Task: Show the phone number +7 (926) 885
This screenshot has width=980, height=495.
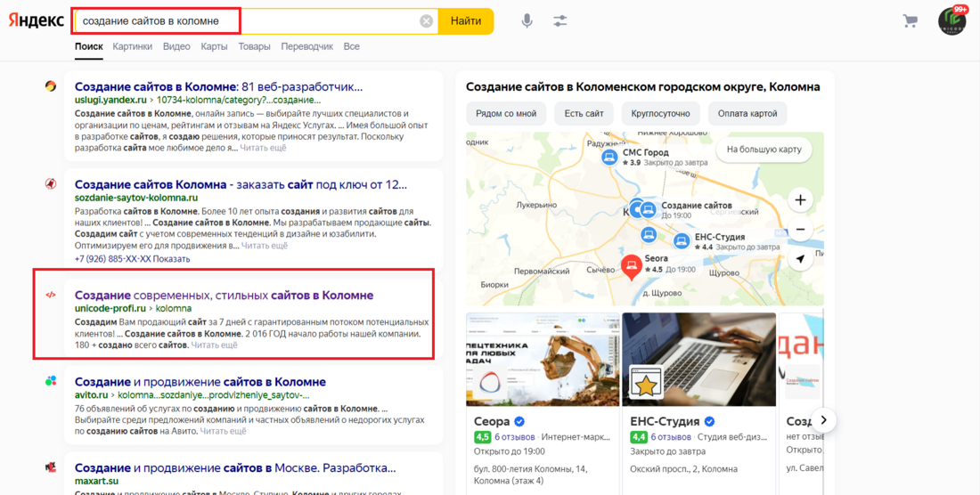Action: 132,258
